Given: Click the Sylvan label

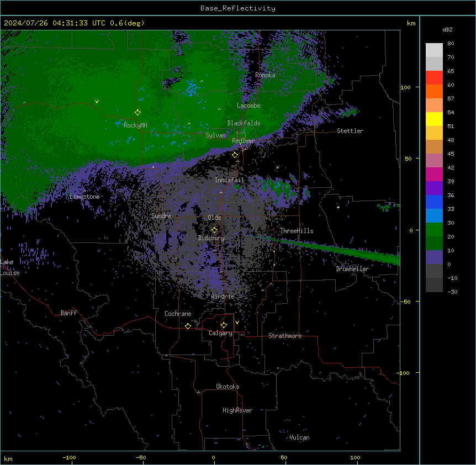Looking at the screenshot, I should (x=215, y=135).
